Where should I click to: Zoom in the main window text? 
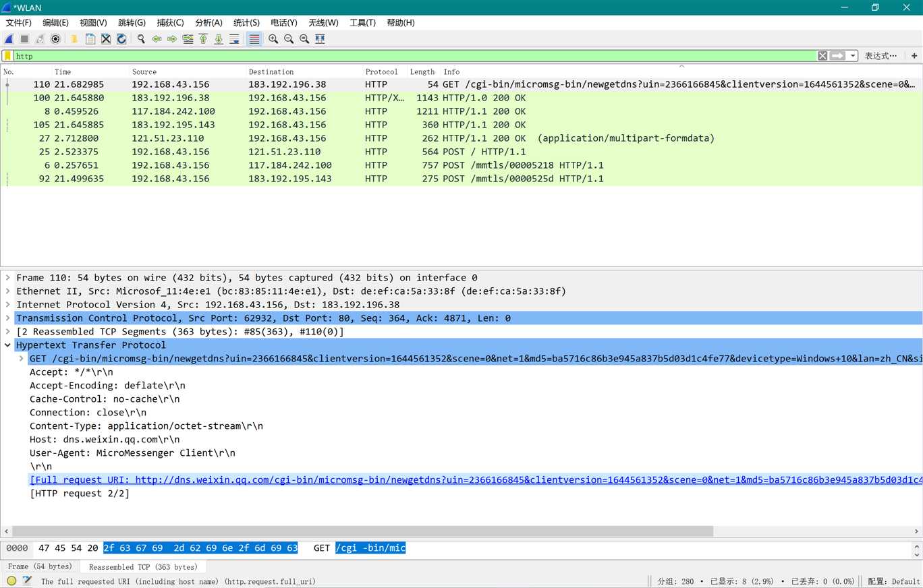pyautogui.click(x=273, y=39)
